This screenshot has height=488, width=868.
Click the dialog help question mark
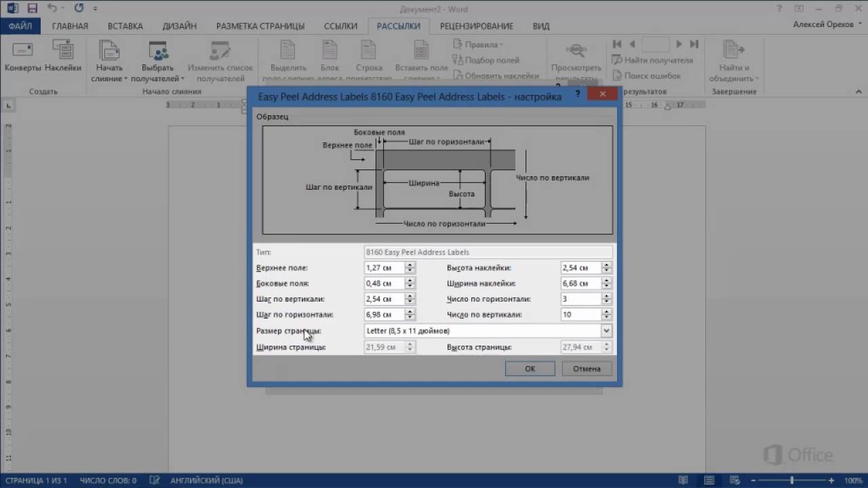[x=577, y=94]
